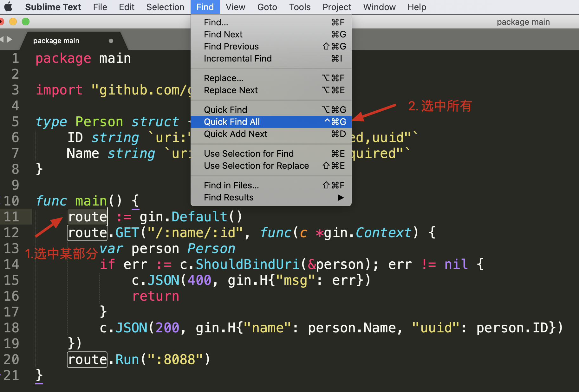Click the tab navigation forward arrow
The height and width of the screenshot is (392, 579).
(10, 39)
